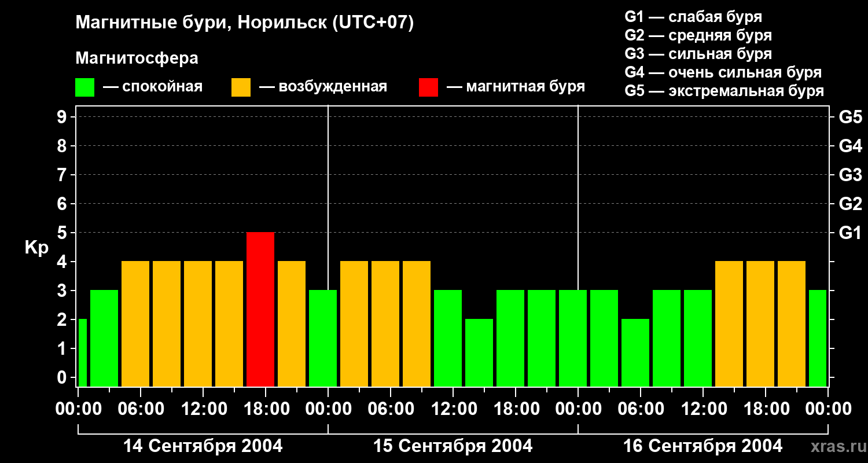
Task: Select the Kp 2 bar on 15 September
Action: point(479,353)
